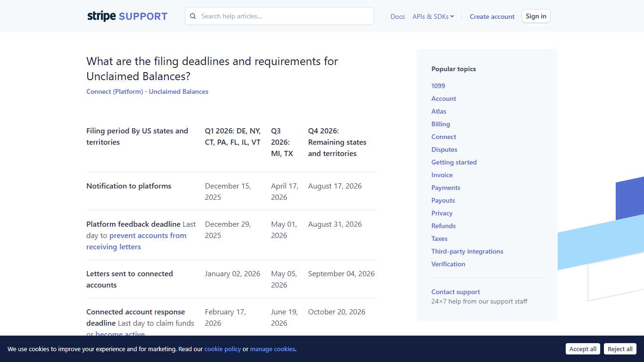
Task: Click the Stripe SUPPORT logo
Action: point(127,16)
